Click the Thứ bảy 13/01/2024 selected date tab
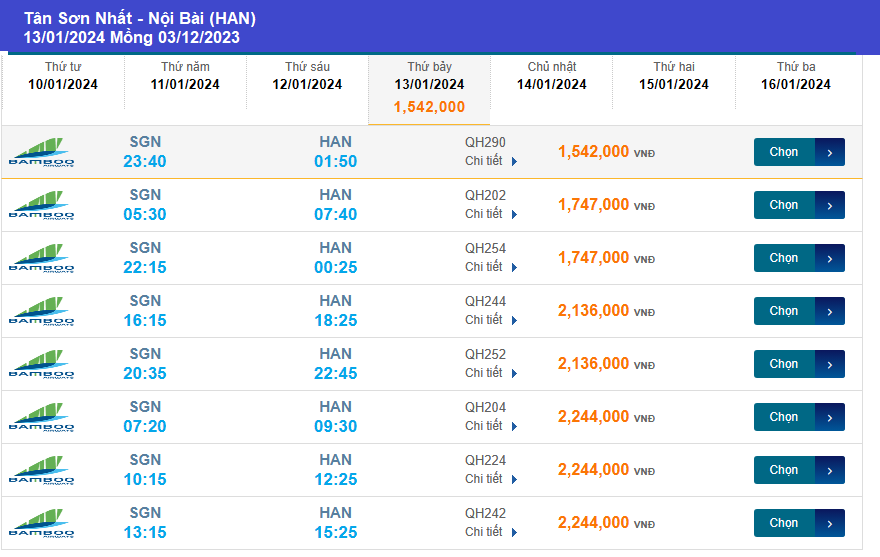 (429, 87)
